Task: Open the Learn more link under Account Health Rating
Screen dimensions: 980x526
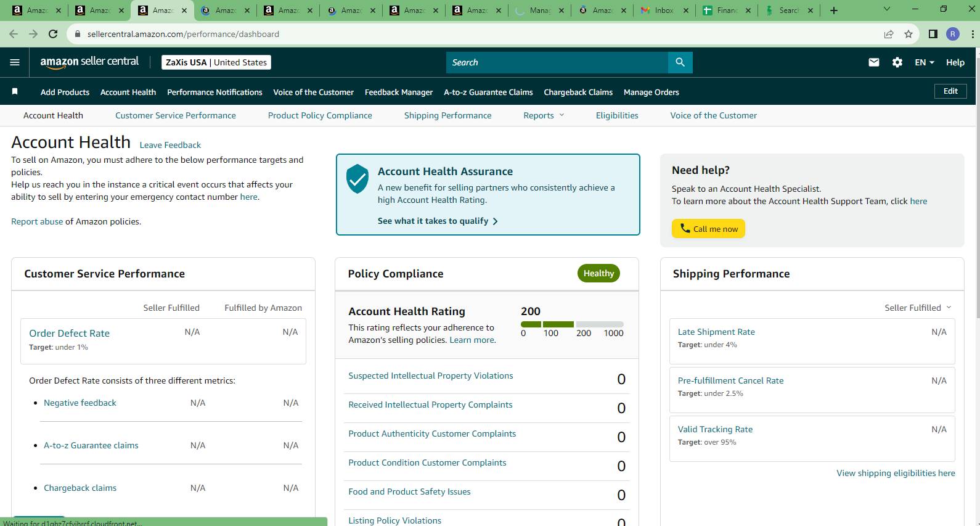Action: point(472,340)
